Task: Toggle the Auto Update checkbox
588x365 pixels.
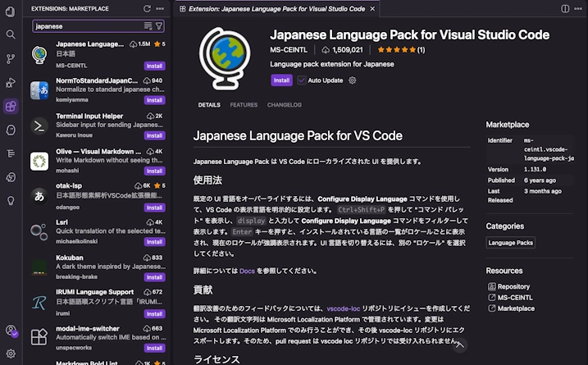Action: point(302,80)
